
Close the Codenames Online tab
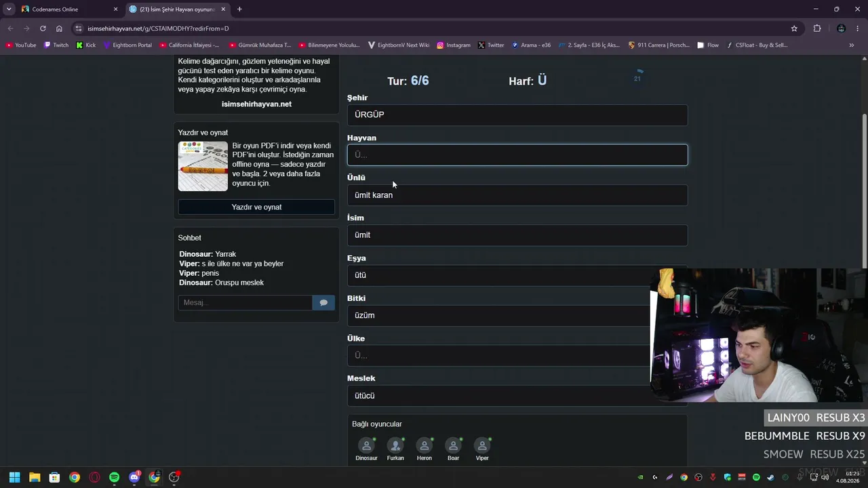click(115, 9)
